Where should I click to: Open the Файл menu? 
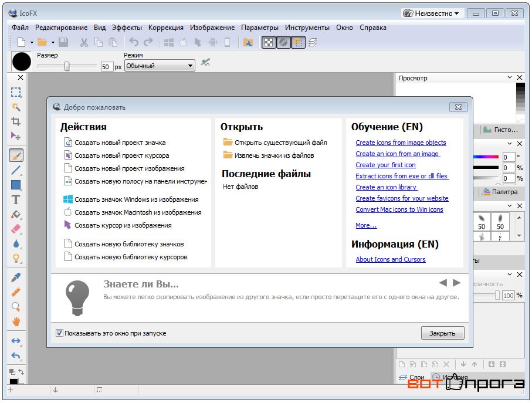click(20, 28)
